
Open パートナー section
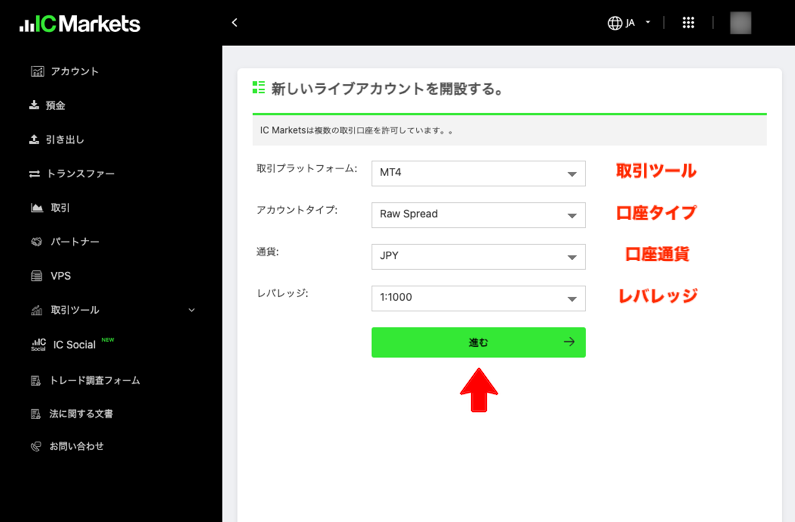[75, 242]
